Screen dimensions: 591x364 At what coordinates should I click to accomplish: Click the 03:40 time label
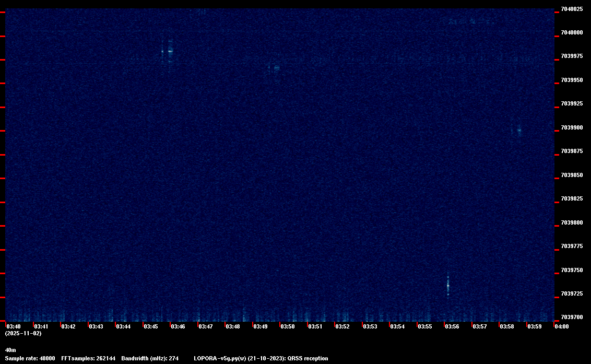tap(14, 326)
